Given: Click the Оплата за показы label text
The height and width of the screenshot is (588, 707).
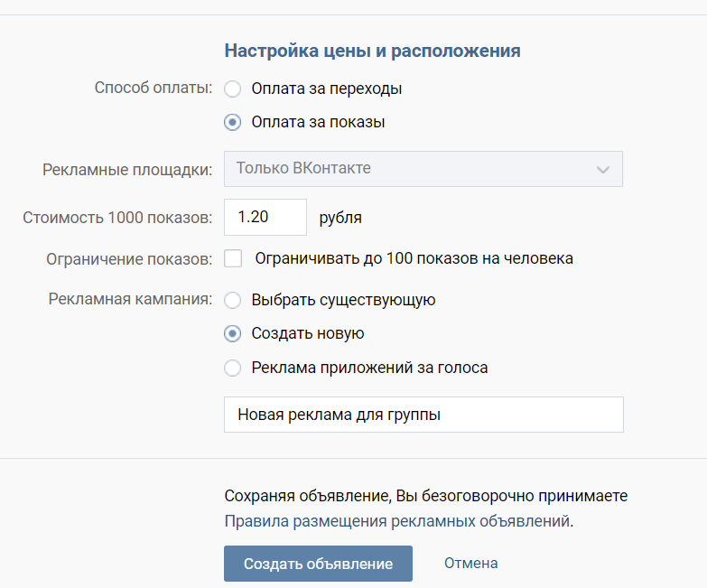Looking at the screenshot, I should (x=318, y=122).
